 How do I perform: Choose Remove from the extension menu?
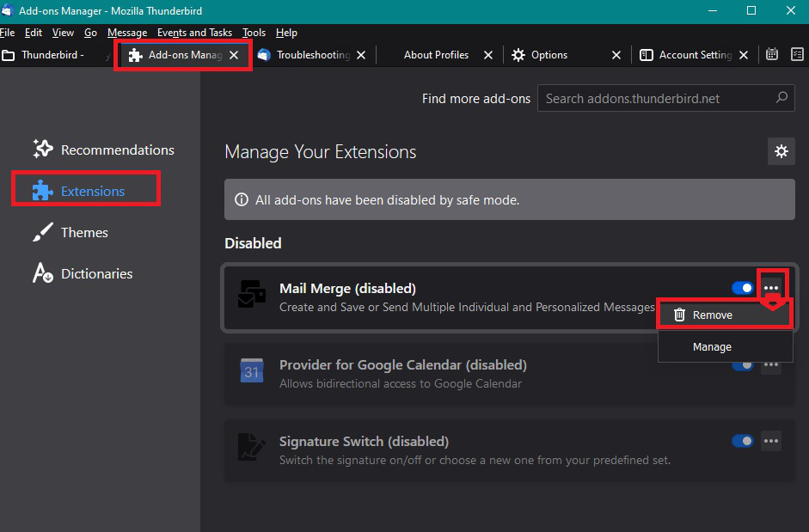click(713, 315)
